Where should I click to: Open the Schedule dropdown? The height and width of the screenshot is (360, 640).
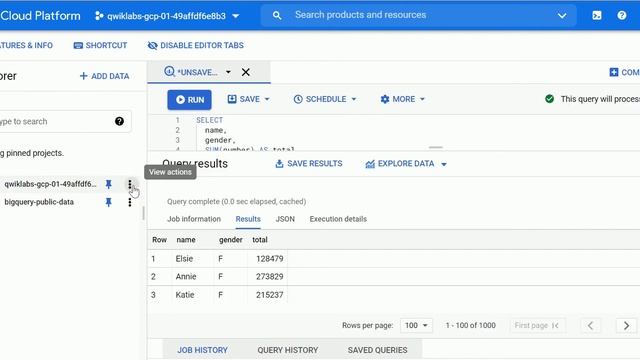(x=325, y=99)
